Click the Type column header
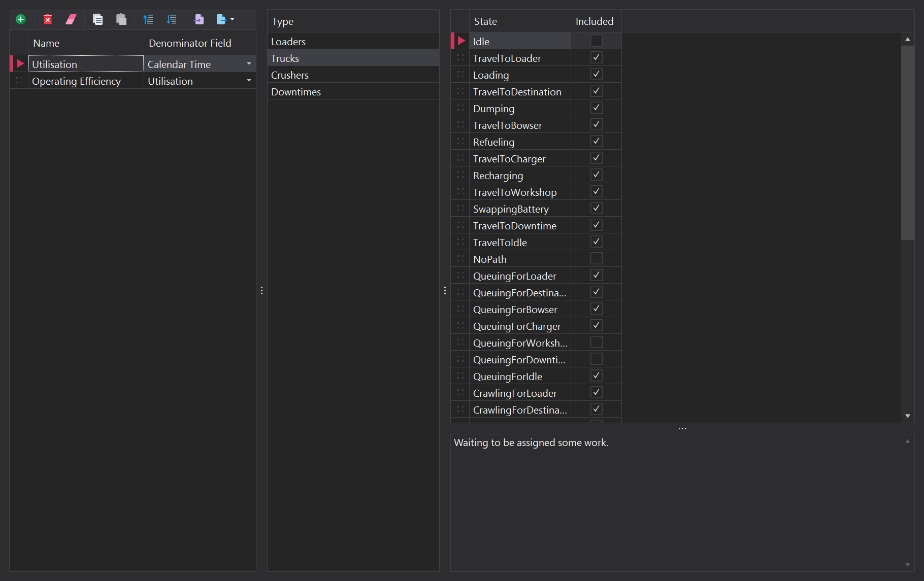 (353, 21)
